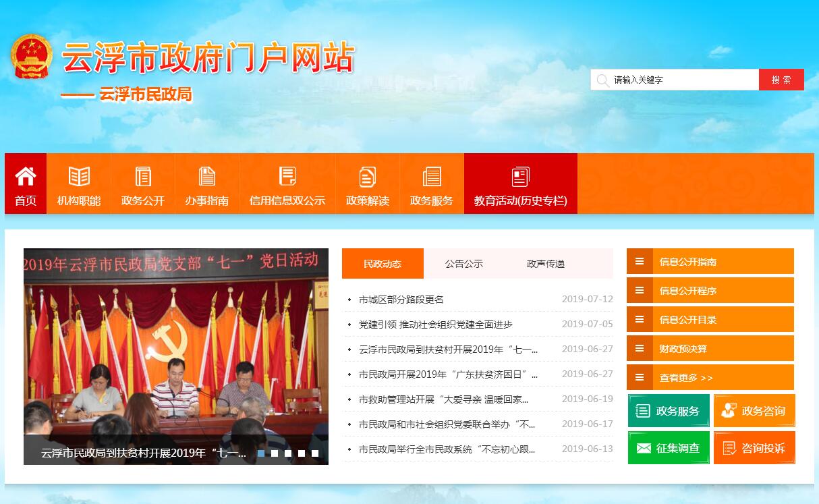Open the 机构职能 book icon
This screenshot has width=819, height=504.
[79, 177]
